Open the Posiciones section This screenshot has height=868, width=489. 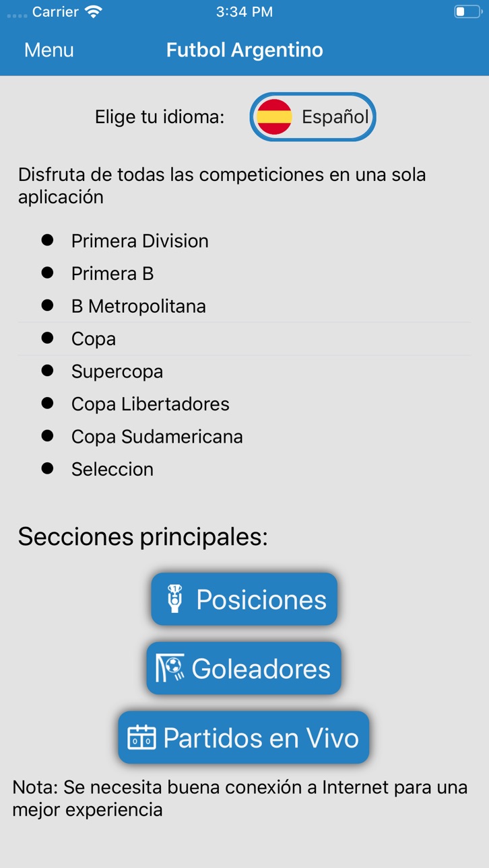coord(244,599)
